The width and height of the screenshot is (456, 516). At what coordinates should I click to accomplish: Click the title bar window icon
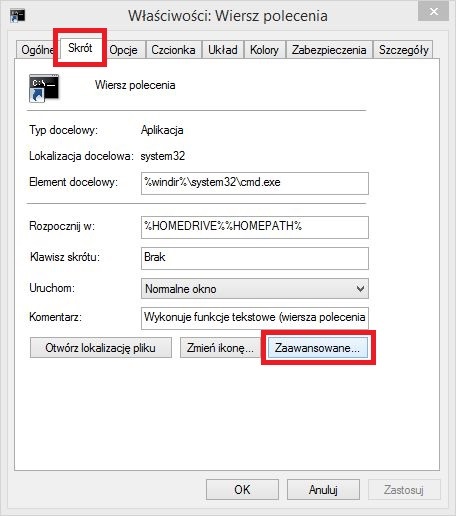[x=17, y=16]
